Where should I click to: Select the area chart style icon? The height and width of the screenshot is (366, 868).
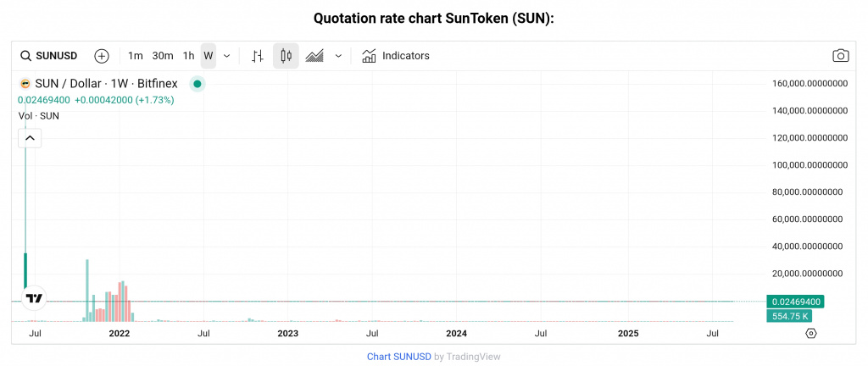tap(314, 56)
